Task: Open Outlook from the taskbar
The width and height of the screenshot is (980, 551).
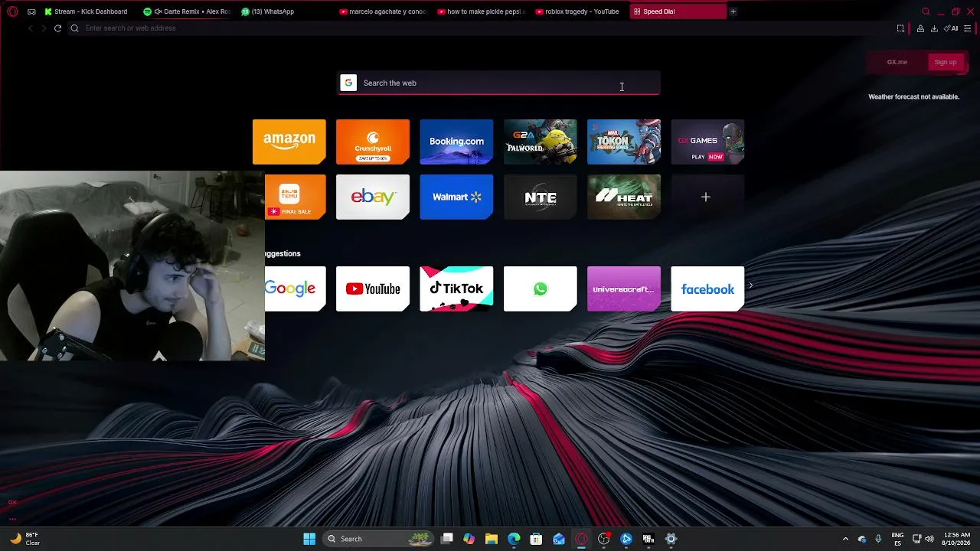Action: tap(559, 539)
